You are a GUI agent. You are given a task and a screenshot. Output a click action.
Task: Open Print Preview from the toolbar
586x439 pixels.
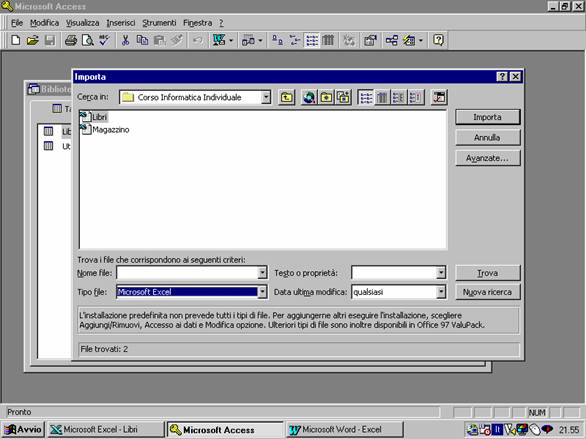tap(87, 40)
